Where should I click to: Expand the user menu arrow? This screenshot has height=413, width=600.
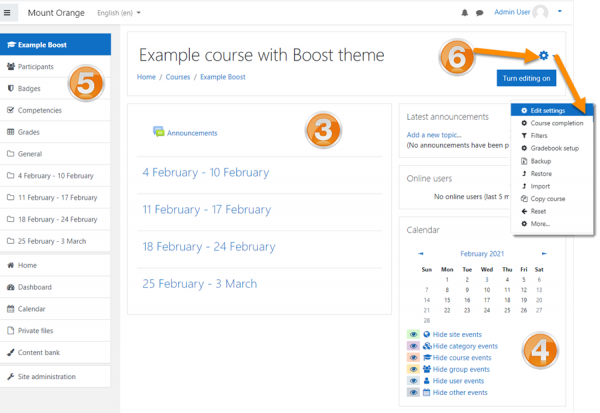pos(560,12)
